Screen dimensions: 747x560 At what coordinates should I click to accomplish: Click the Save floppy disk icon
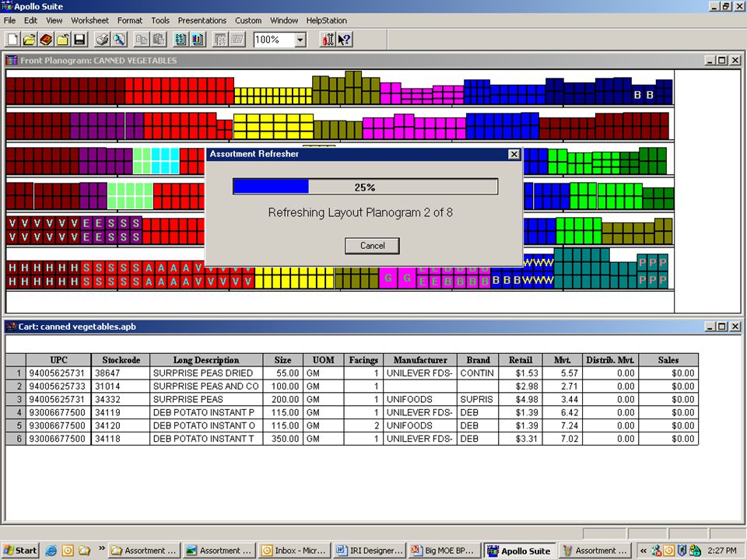click(x=79, y=40)
